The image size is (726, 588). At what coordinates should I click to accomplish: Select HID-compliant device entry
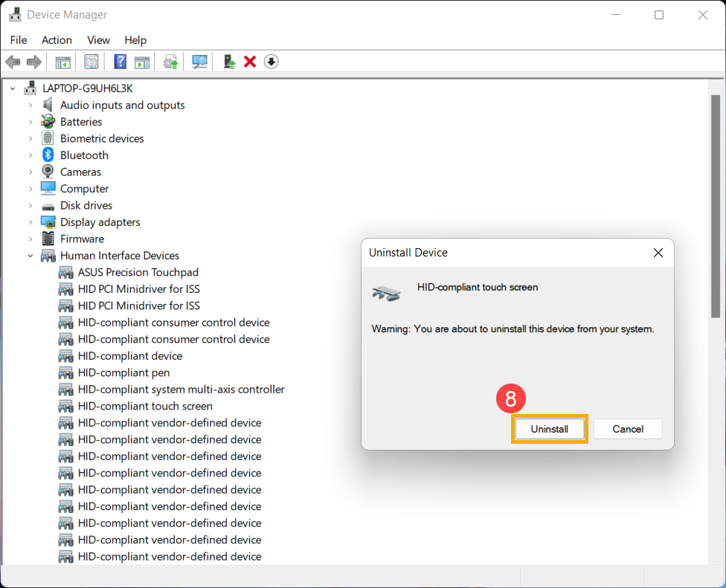coord(129,356)
